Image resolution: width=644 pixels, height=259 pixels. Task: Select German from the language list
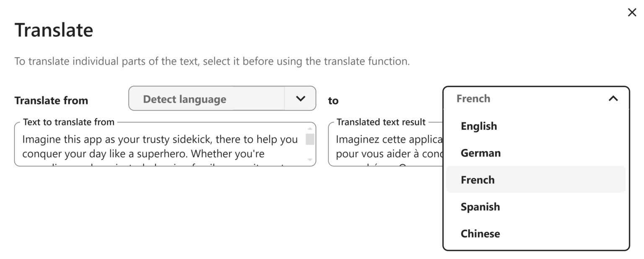click(x=480, y=153)
